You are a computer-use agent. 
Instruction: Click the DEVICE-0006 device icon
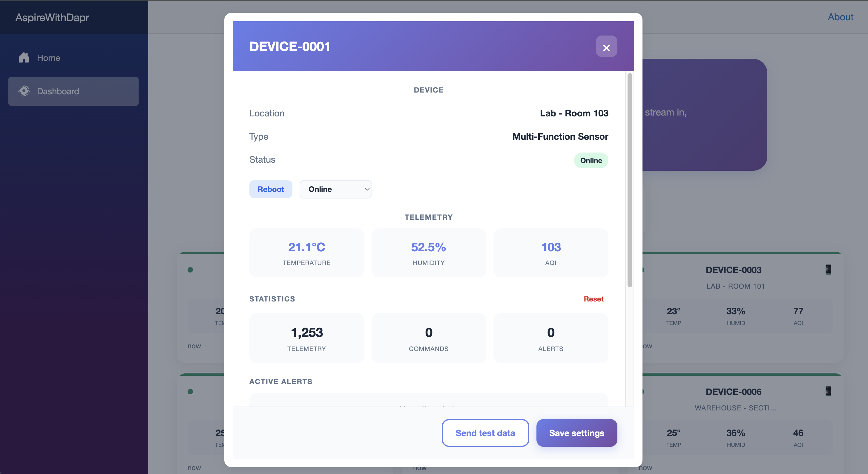[x=828, y=392]
